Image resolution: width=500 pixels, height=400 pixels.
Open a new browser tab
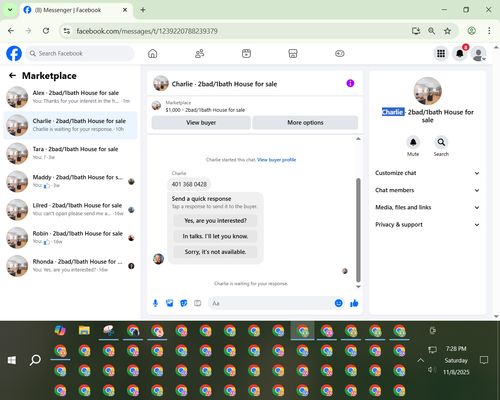(143, 10)
